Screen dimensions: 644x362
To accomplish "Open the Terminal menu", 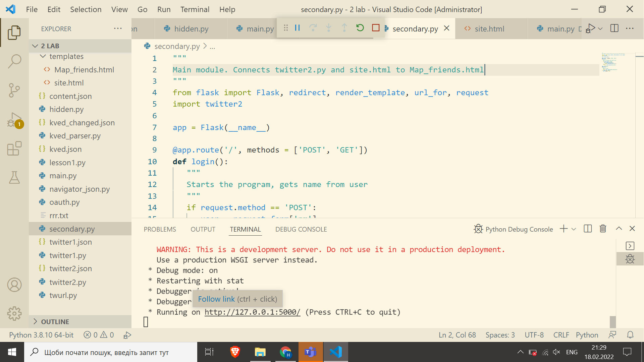I will click(195, 9).
